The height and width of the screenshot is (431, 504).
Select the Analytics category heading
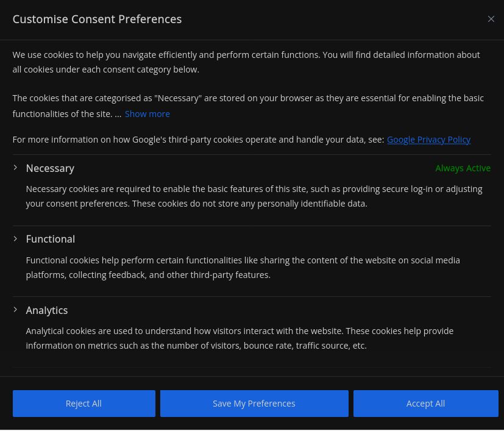[47, 310]
